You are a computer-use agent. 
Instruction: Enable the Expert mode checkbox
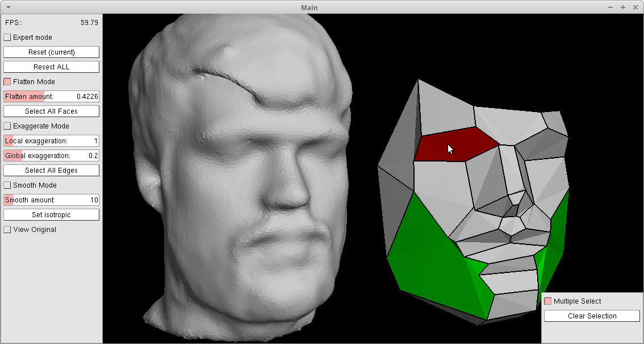point(7,38)
